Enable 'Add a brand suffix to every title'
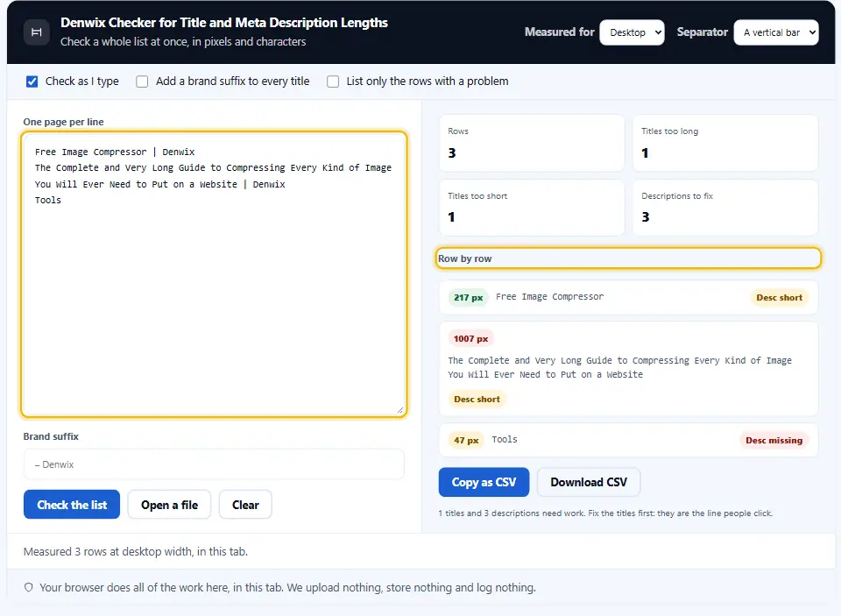Viewport: 841px width, 616px height. 142,81
